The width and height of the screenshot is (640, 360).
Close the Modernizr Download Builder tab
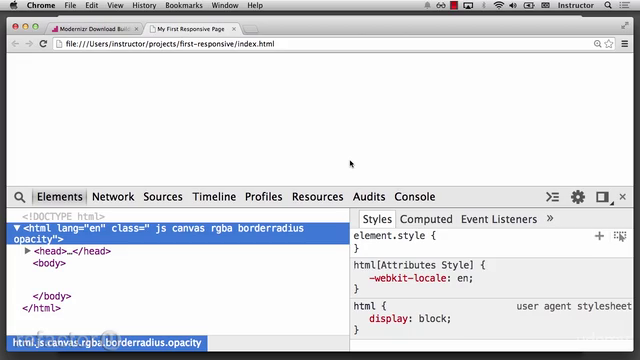(x=136, y=29)
